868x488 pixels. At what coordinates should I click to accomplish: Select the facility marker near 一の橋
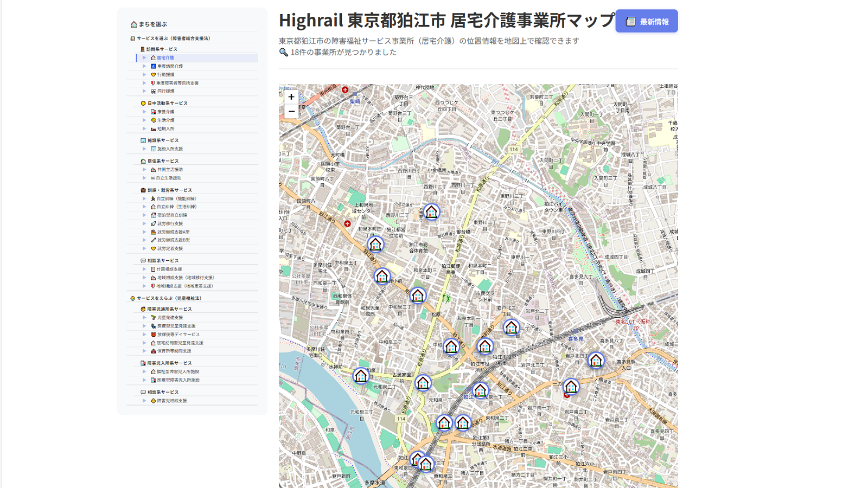[571, 387]
